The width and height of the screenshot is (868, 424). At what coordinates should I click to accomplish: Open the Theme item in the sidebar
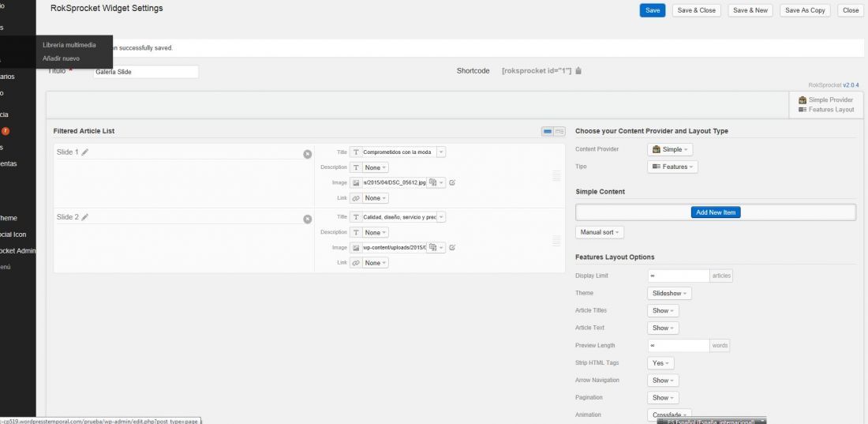(9, 219)
